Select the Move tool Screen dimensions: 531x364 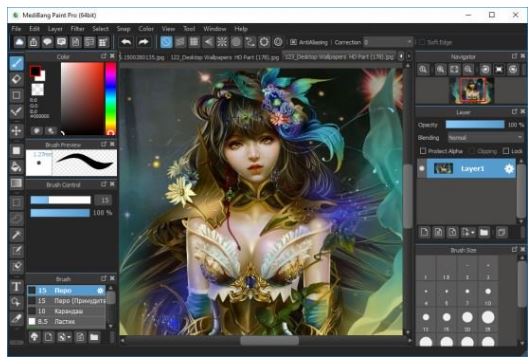tap(16, 131)
